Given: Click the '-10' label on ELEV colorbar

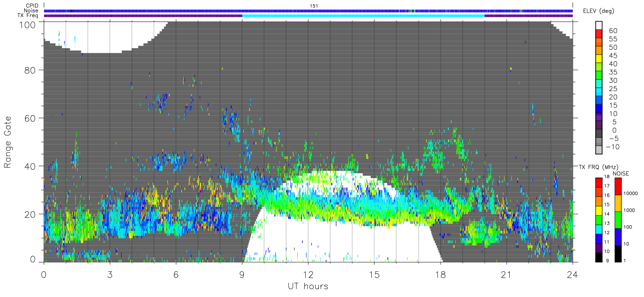Looking at the screenshot, I should point(612,146).
